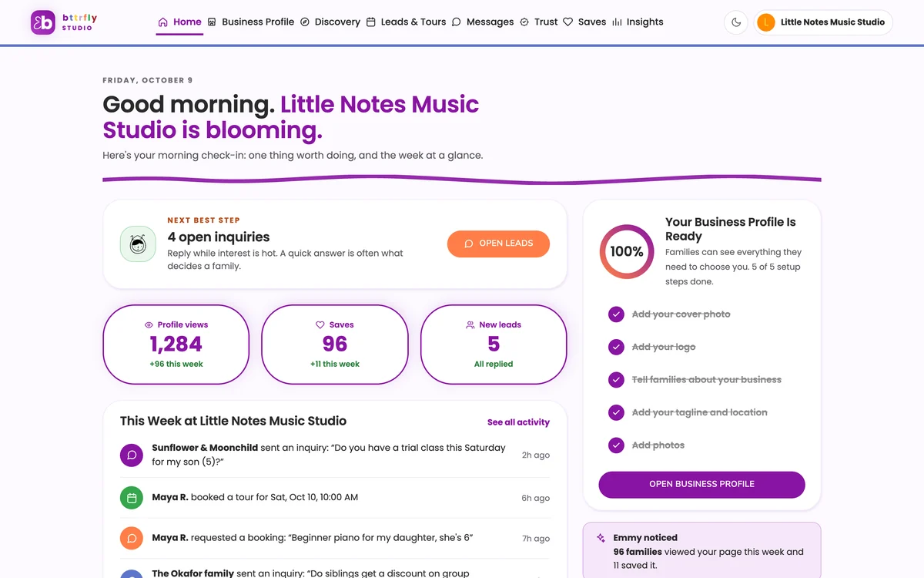Open the New leads stat card
Screen dimensions: 924x578
coord(494,344)
